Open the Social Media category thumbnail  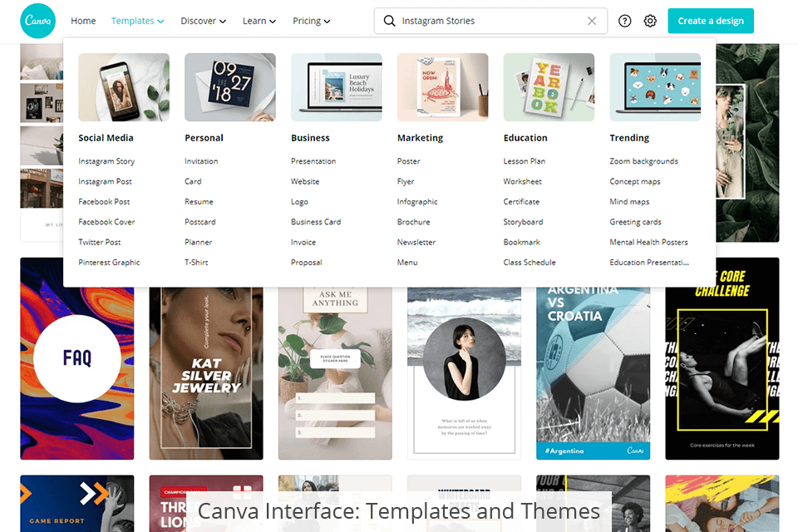pos(124,87)
